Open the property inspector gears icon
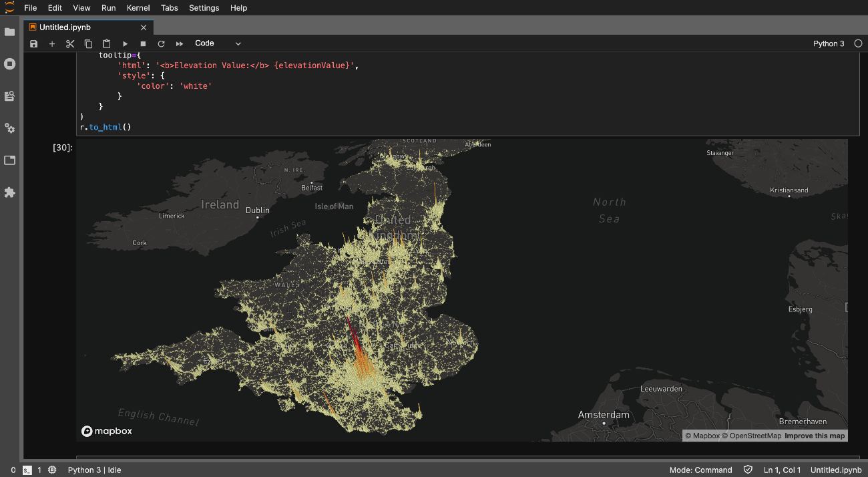The width and height of the screenshot is (868, 477). [9, 128]
